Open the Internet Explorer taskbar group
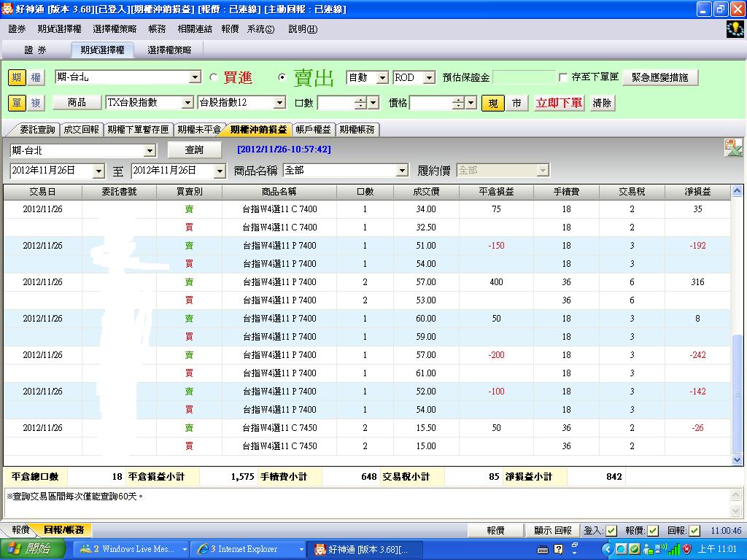Image resolution: width=747 pixels, height=560 pixels. 248,550
